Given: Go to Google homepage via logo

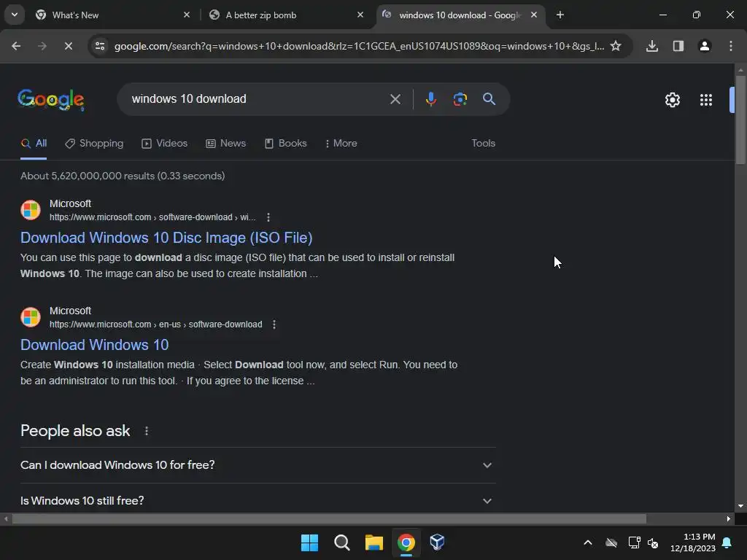Looking at the screenshot, I should point(51,99).
